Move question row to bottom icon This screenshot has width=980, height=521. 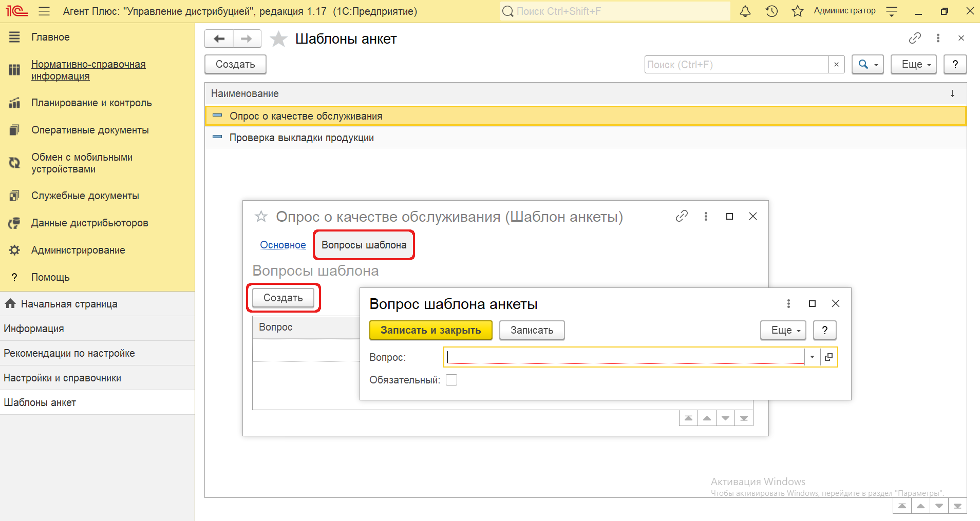[744, 418]
